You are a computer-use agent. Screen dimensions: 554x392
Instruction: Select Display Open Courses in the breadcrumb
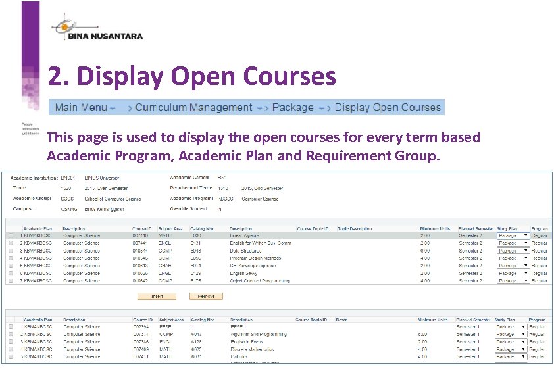pos(388,107)
